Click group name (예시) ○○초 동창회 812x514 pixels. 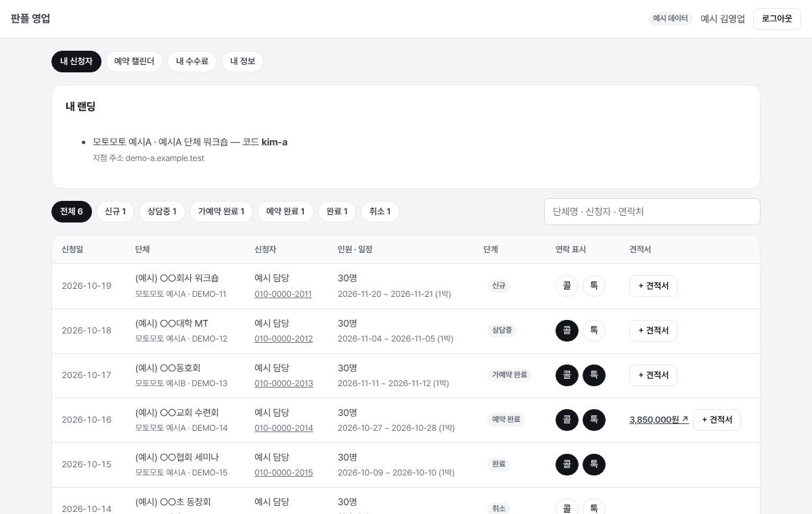point(173,501)
